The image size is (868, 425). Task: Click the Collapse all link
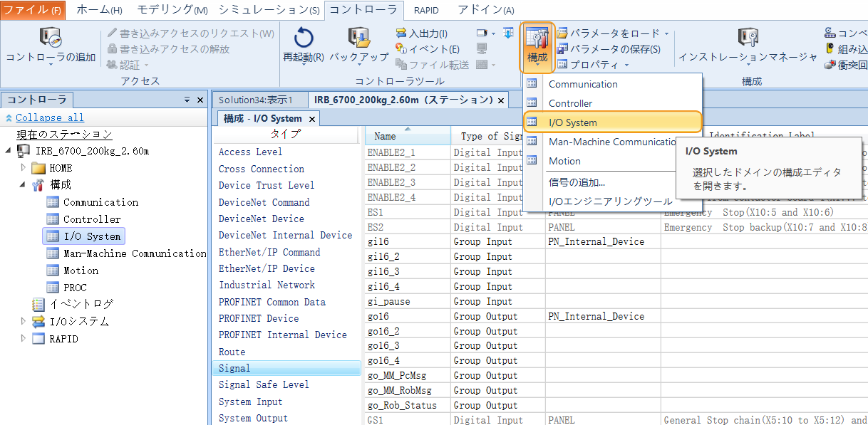click(49, 117)
